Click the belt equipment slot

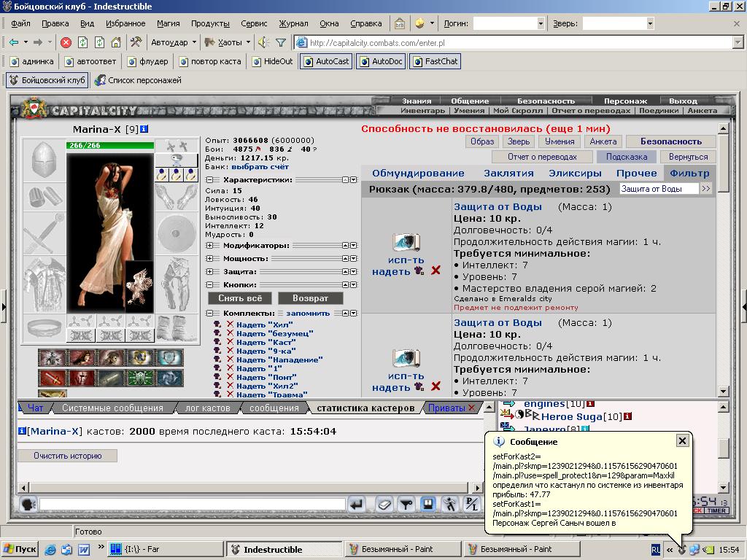44,327
